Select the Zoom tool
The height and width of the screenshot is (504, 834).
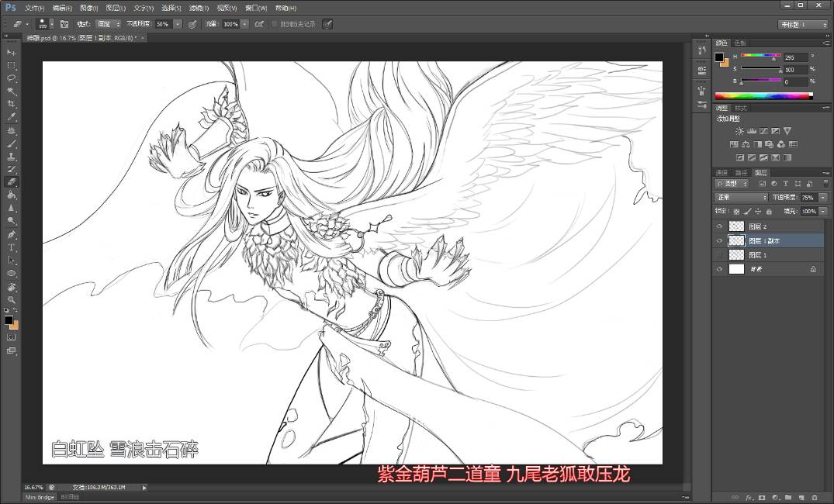point(11,300)
